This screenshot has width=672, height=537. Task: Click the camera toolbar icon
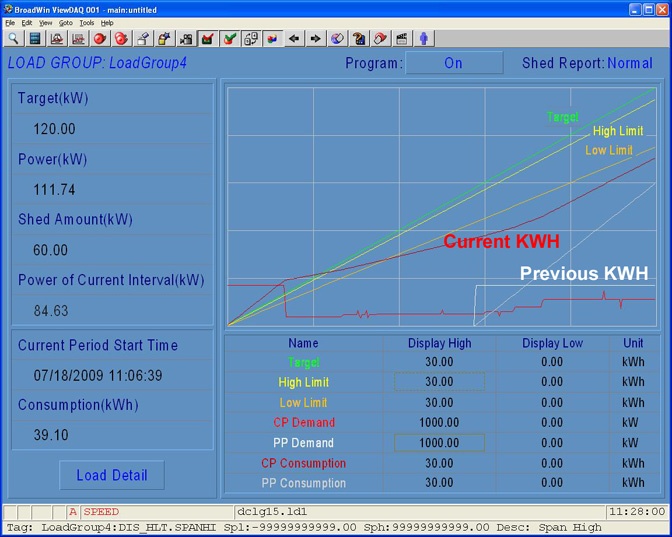click(186, 39)
